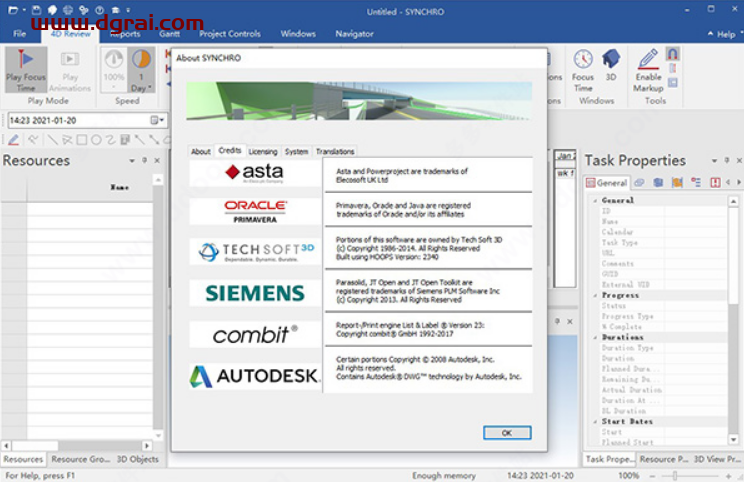Click the focus time date input field
The width and height of the screenshot is (744, 482).
(72, 120)
